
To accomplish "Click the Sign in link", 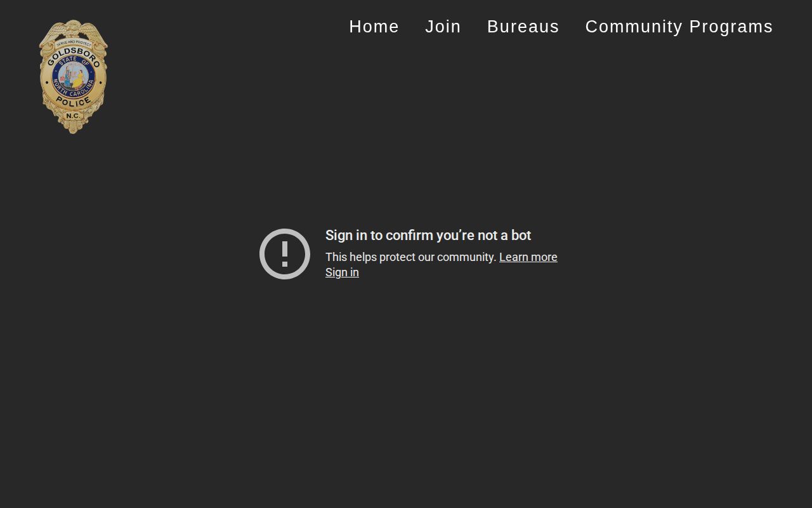I will tap(342, 272).
